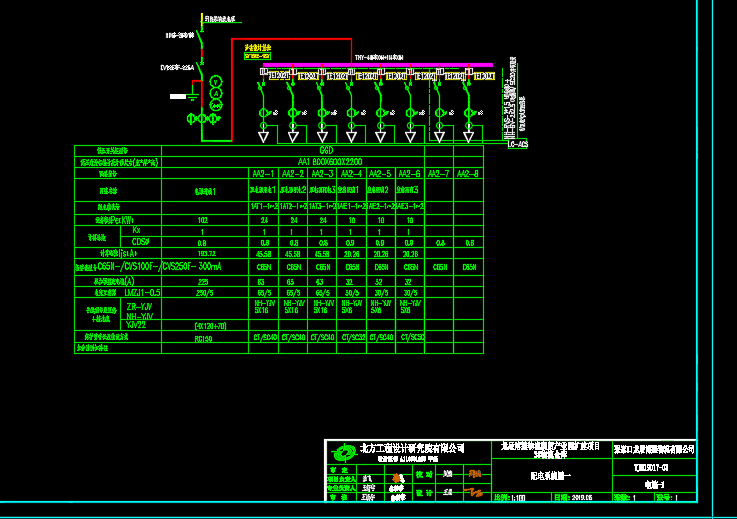Screen dimensions: 737x519
Task: Select the AA2-1 column header
Action: [263, 174]
